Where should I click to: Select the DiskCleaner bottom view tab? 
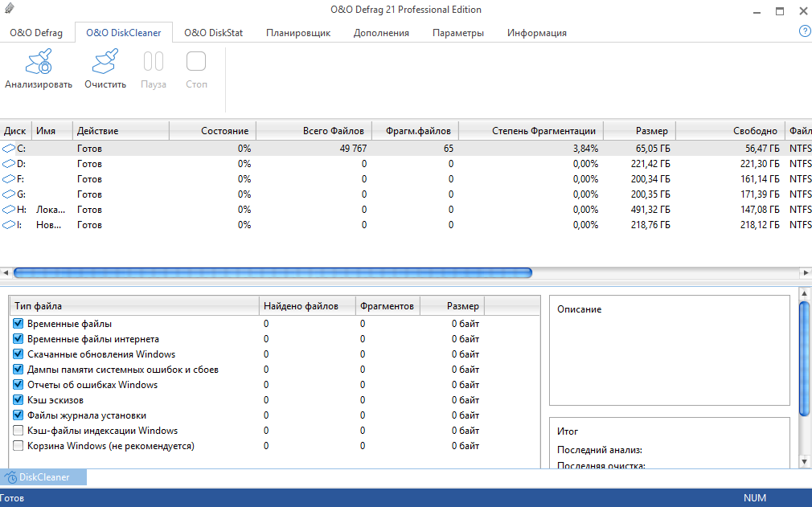(43, 477)
